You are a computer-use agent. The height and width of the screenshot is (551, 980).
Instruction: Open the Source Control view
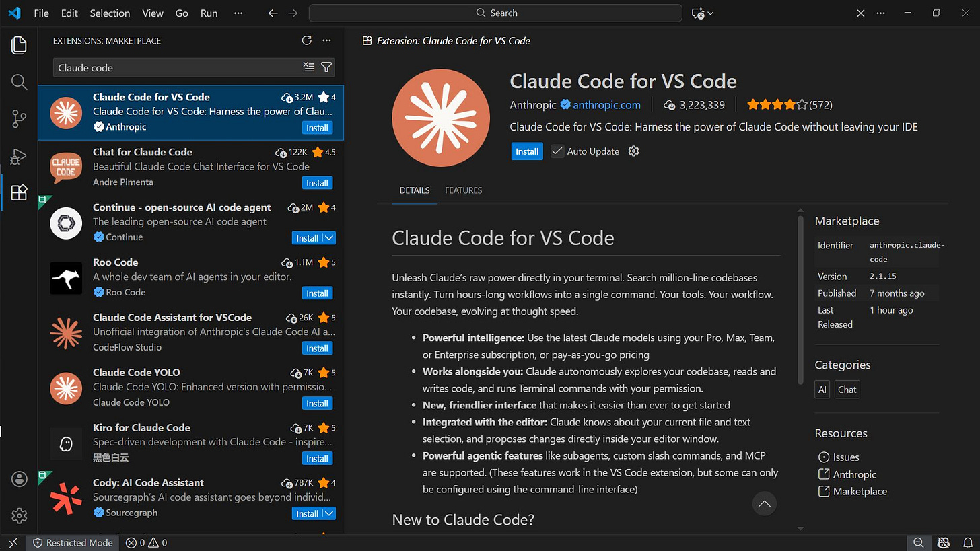[19, 119]
